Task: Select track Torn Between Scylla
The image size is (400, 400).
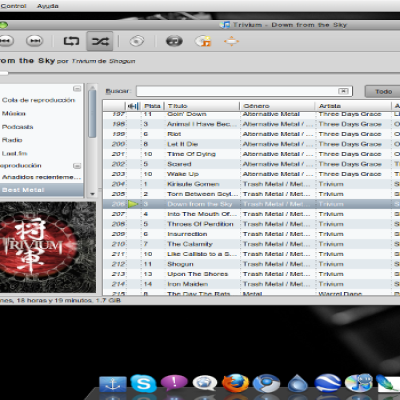Action: point(251,194)
